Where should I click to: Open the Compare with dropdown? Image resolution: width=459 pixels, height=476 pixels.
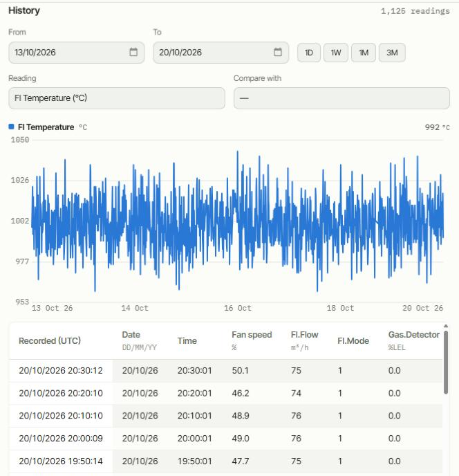tap(341, 98)
